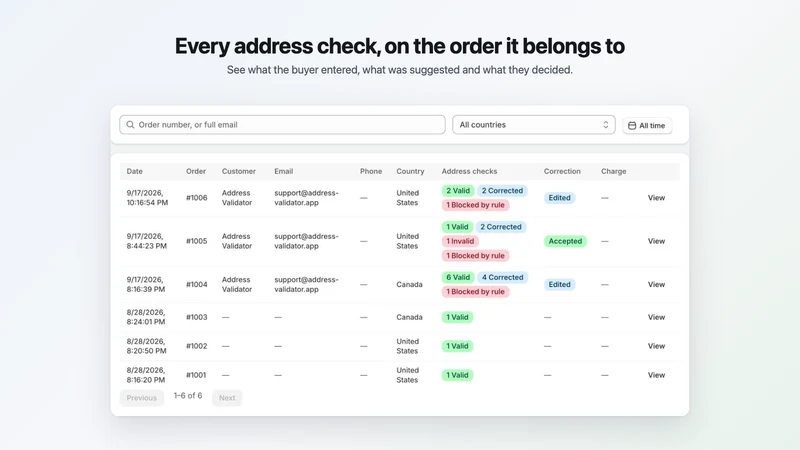Click 1 Blocked by rule on order #1004

[x=476, y=292]
